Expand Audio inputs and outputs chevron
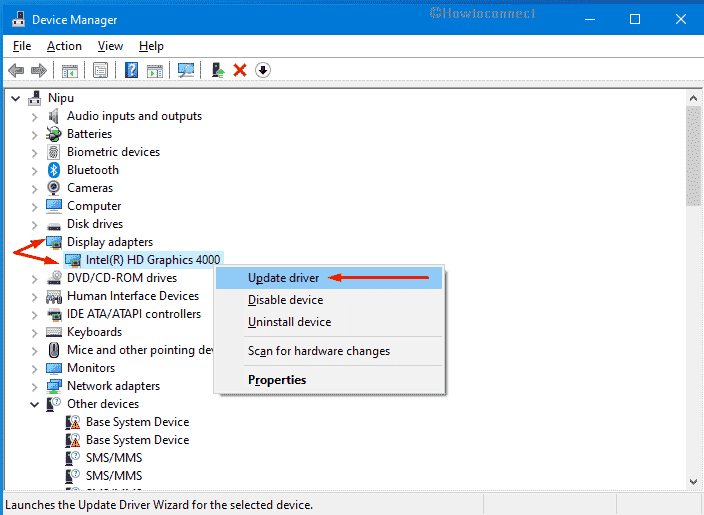 tap(35, 117)
